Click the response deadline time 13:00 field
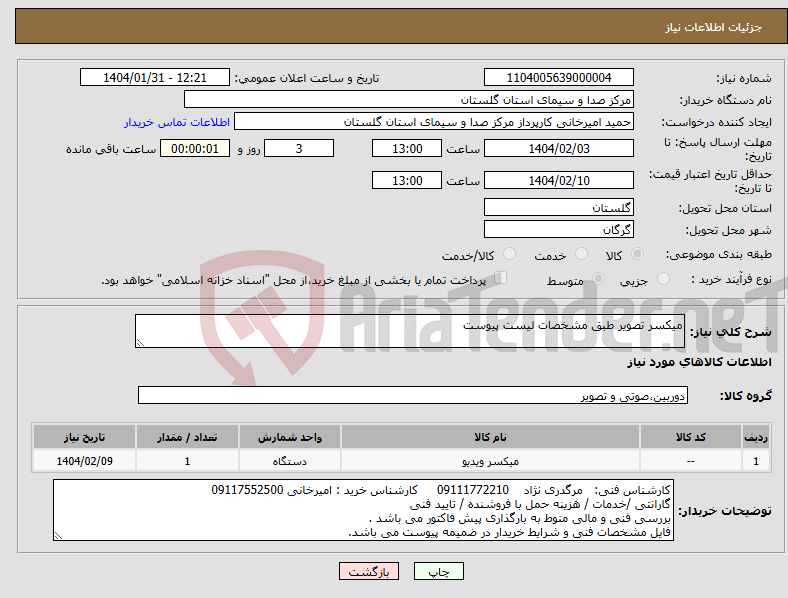This screenshot has height=598, width=788. coord(407,148)
